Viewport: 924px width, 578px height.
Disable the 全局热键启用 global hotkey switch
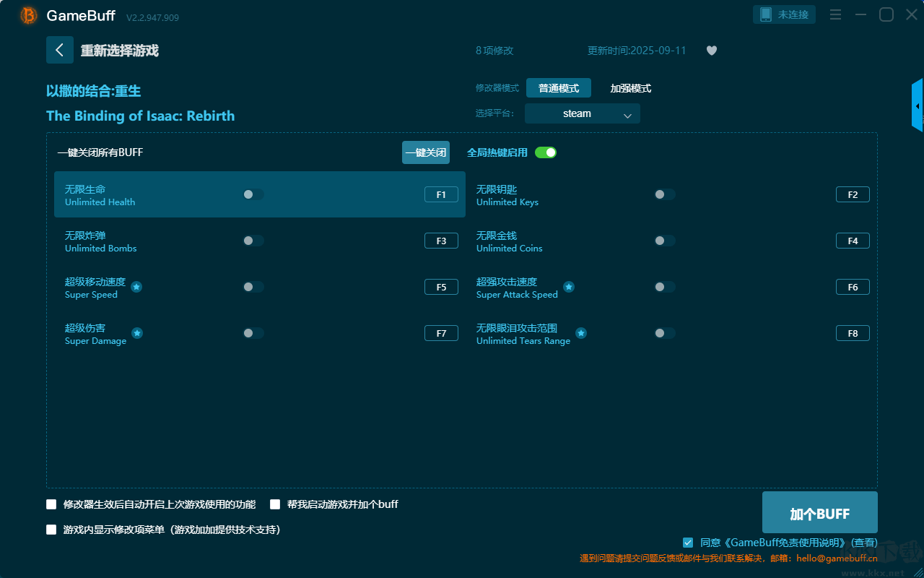pos(546,152)
